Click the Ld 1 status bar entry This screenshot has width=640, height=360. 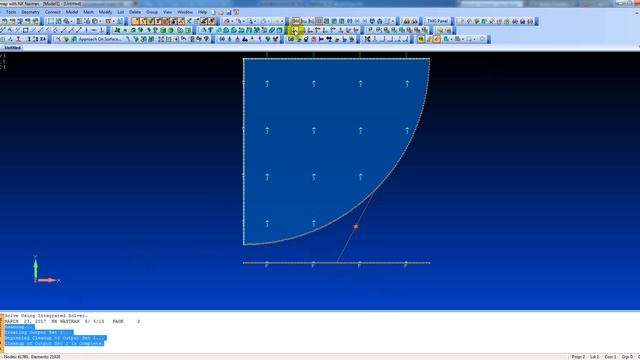[595, 357]
